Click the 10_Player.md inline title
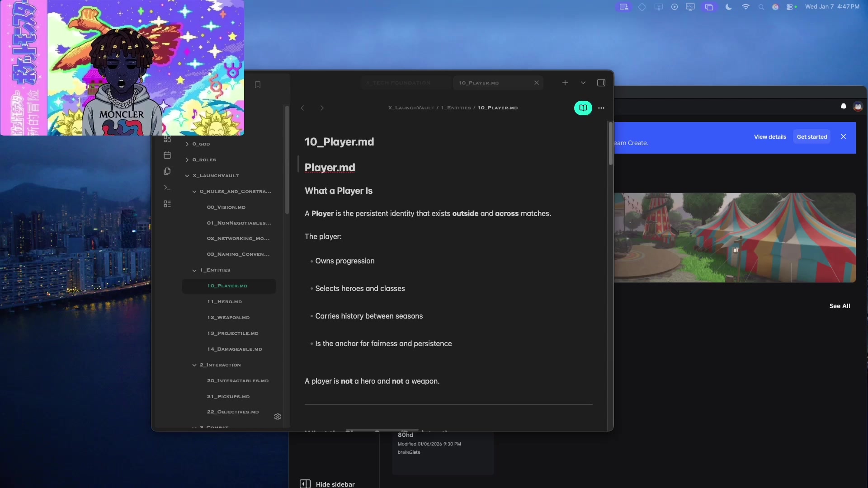Image resolution: width=868 pixels, height=488 pixels. pos(340,142)
